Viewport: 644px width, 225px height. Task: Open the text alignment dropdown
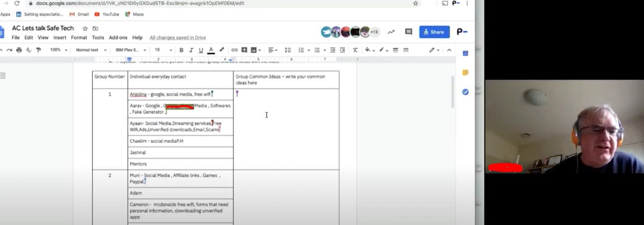tap(273, 50)
